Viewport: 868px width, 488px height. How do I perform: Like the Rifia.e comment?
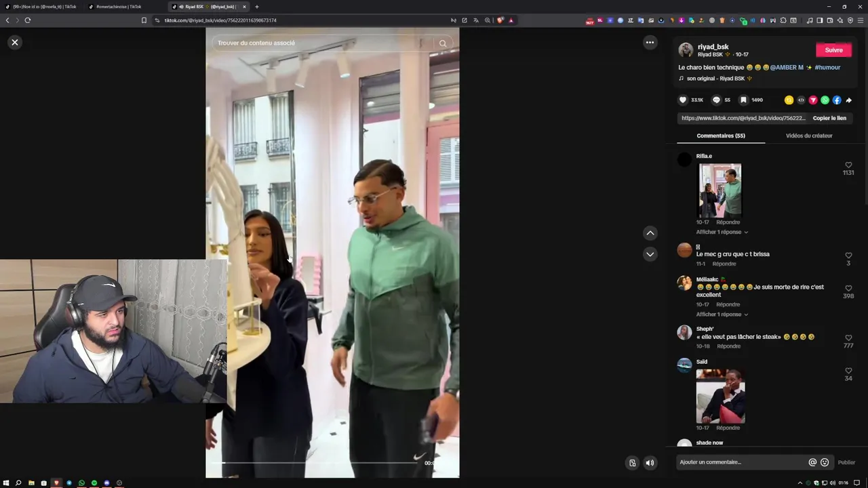point(848,165)
